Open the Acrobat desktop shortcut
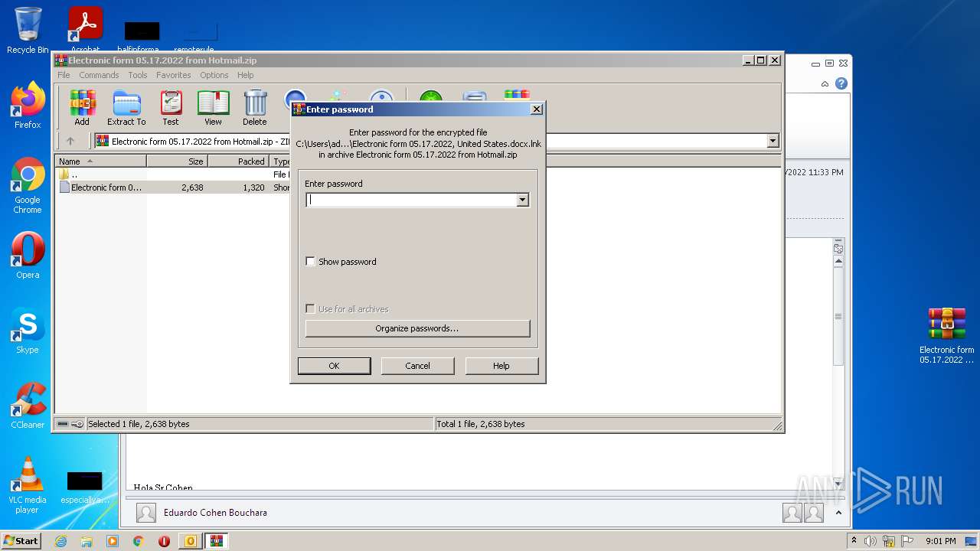Screen dimensions: 980x551 (x=86, y=31)
